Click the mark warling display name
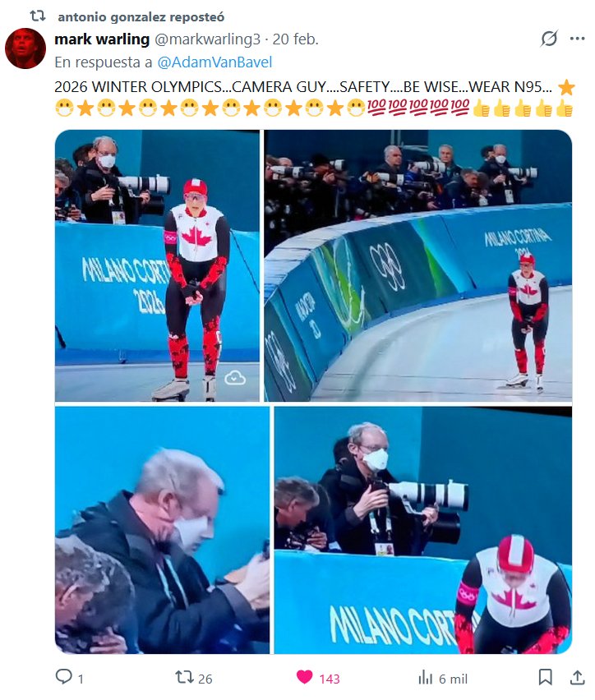This screenshot has width=595, height=700. [x=102, y=39]
